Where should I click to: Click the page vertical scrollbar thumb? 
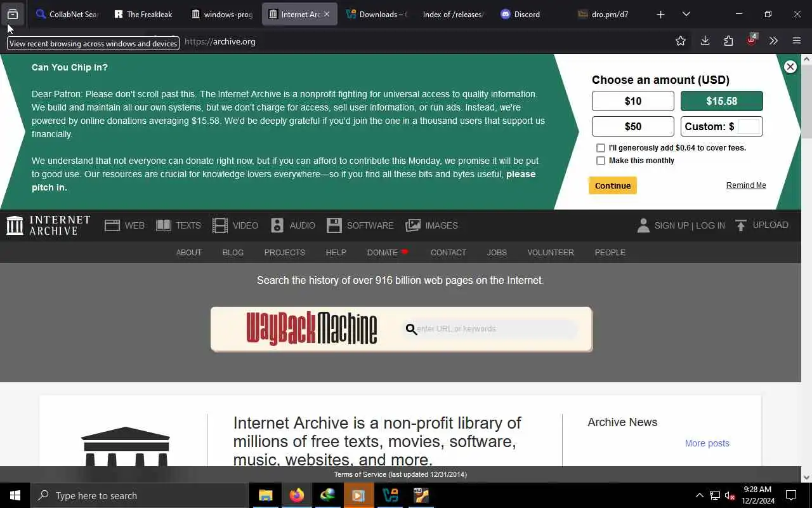pyautogui.click(x=806, y=102)
